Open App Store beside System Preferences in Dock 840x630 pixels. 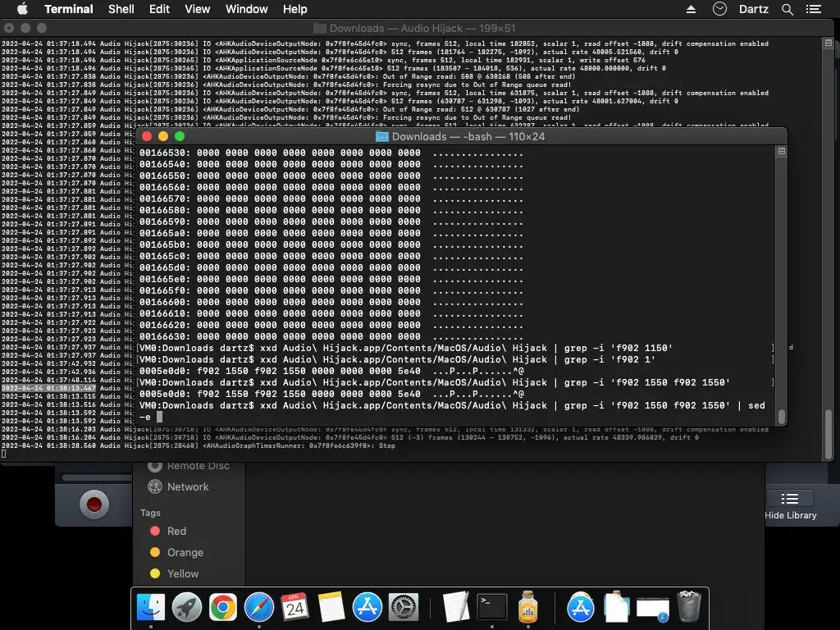click(367, 607)
